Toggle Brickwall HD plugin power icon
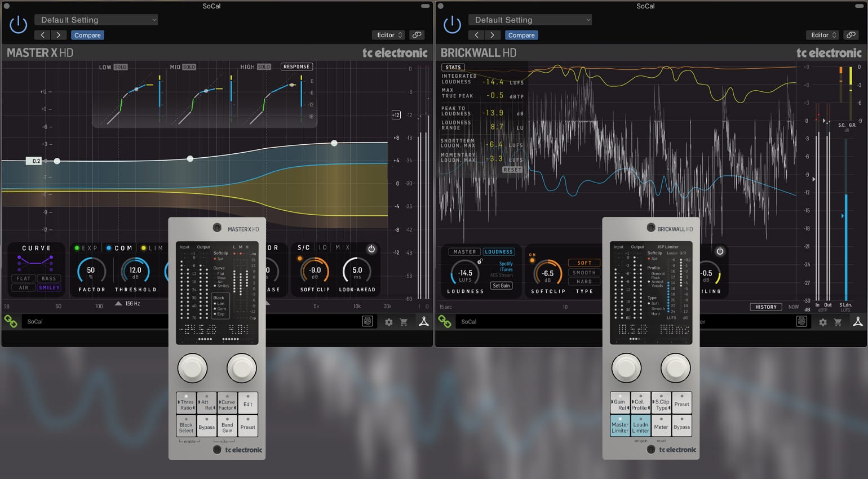The image size is (868, 479). (452, 24)
